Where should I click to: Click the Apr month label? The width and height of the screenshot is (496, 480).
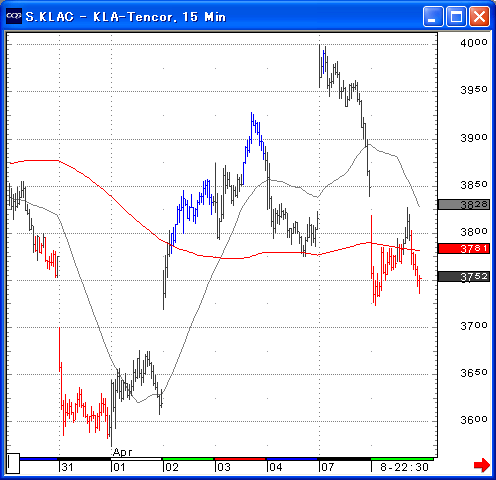122,452
